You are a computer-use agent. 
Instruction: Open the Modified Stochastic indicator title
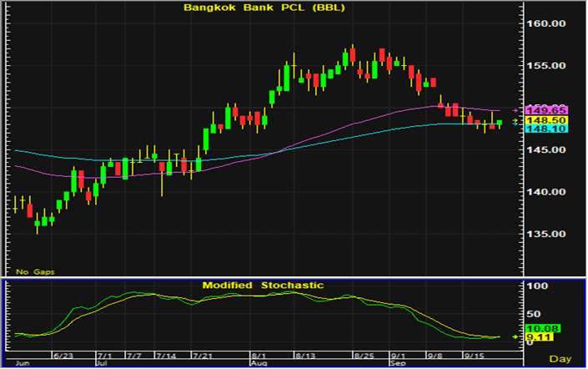(x=263, y=286)
